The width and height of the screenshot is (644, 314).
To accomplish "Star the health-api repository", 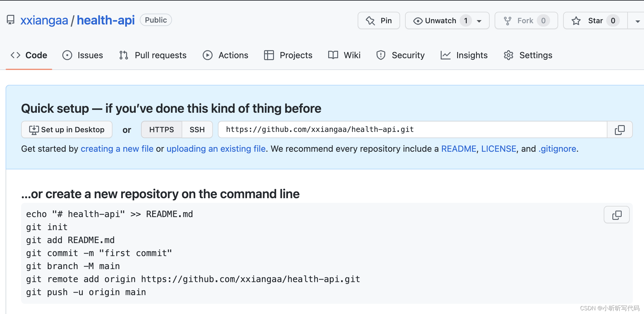I will [x=595, y=21].
